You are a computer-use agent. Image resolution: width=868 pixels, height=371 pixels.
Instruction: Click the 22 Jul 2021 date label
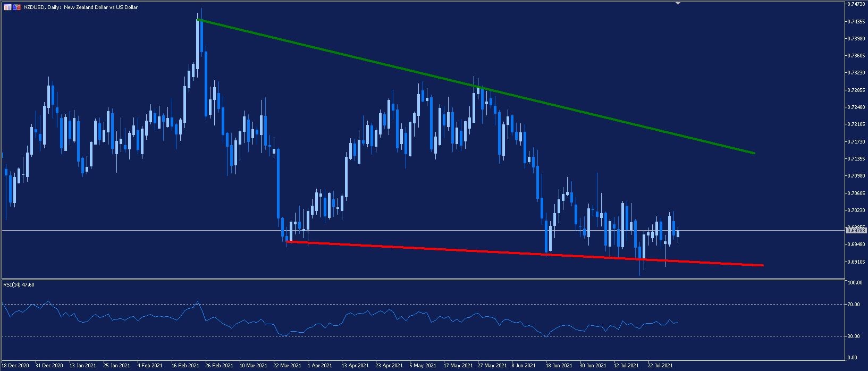click(x=660, y=366)
